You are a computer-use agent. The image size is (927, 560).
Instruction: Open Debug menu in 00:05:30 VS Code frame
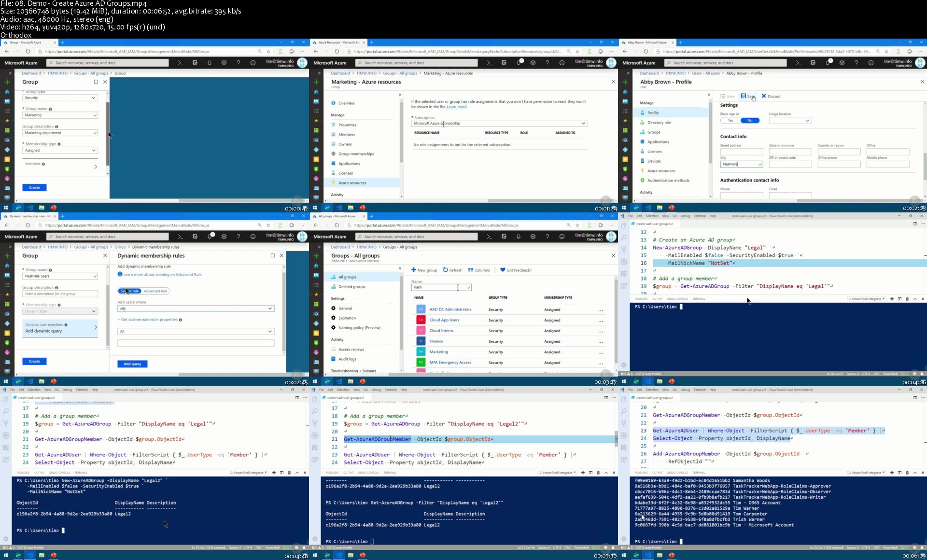point(376,390)
